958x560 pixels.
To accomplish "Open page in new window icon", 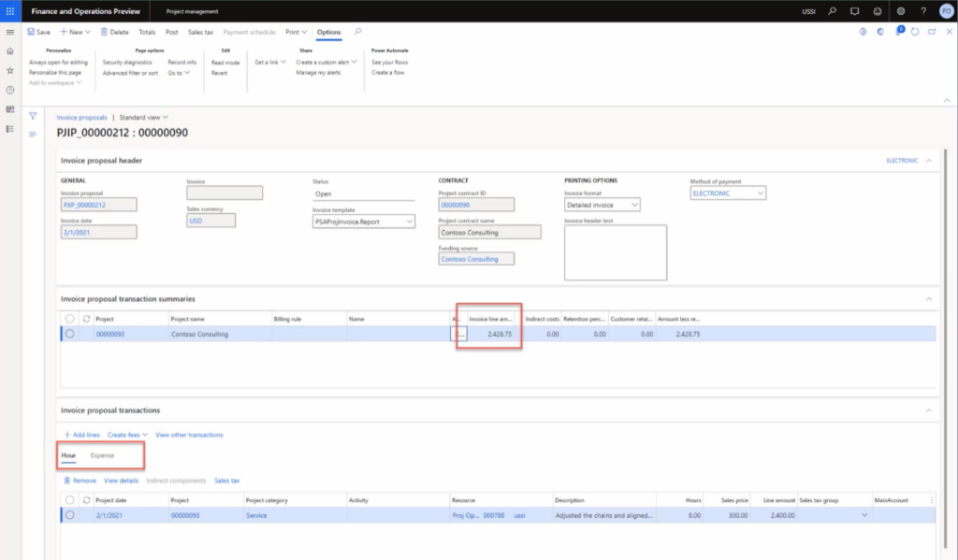I will coord(932,32).
